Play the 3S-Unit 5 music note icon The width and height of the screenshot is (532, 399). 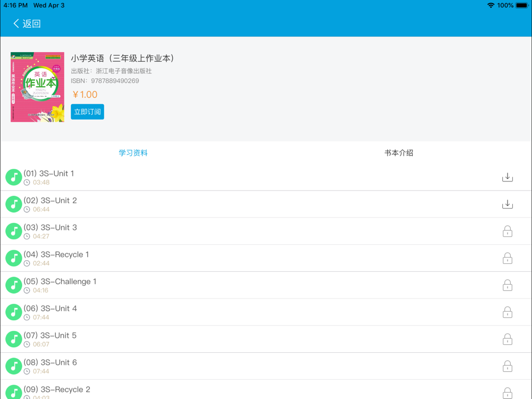pyautogui.click(x=14, y=339)
